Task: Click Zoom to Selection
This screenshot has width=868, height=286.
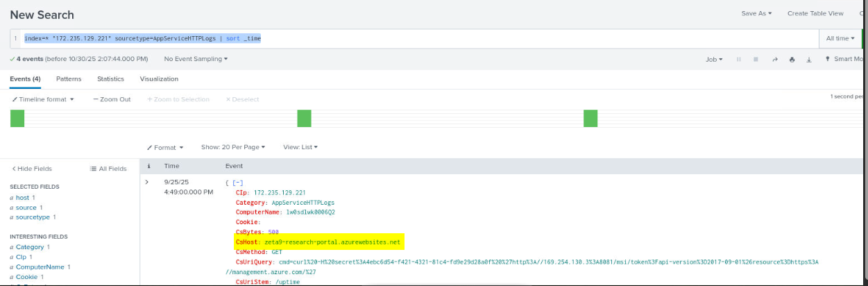Action: 178,99
